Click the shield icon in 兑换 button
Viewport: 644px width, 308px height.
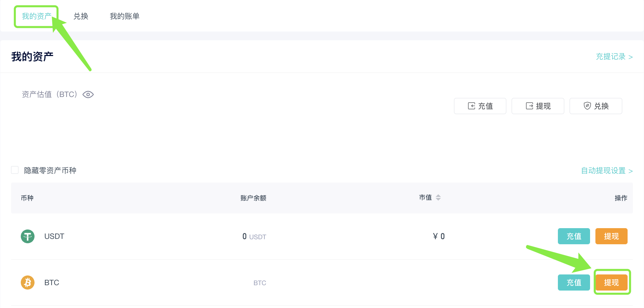point(587,106)
